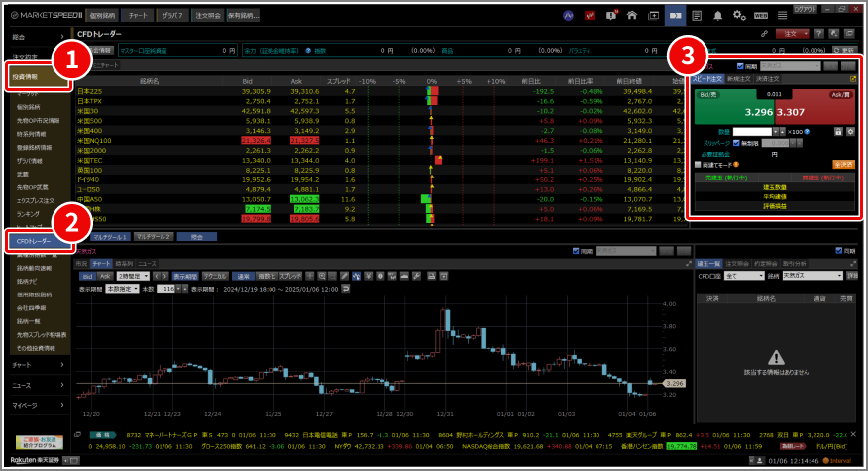Image resolution: width=868 pixels, height=471 pixels.
Task: Open the 注文 button dropdown arrow
Action: 806,34
